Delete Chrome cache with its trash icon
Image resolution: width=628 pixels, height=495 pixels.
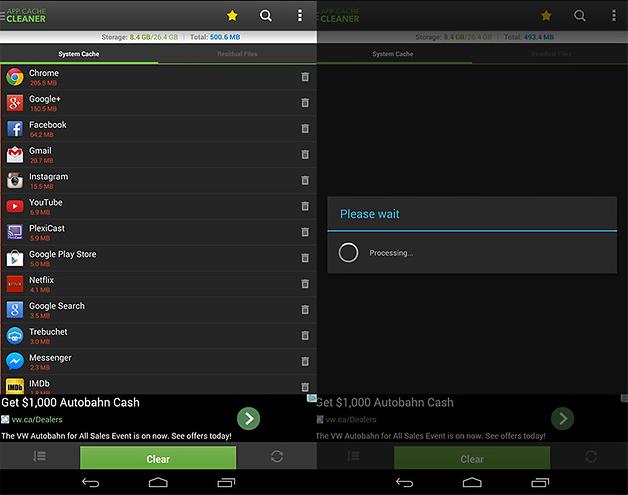[305, 77]
